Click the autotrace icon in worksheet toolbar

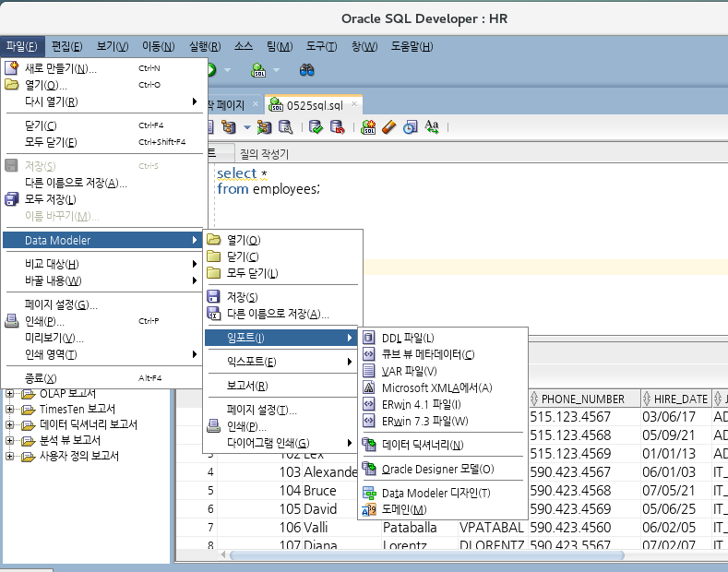264,126
